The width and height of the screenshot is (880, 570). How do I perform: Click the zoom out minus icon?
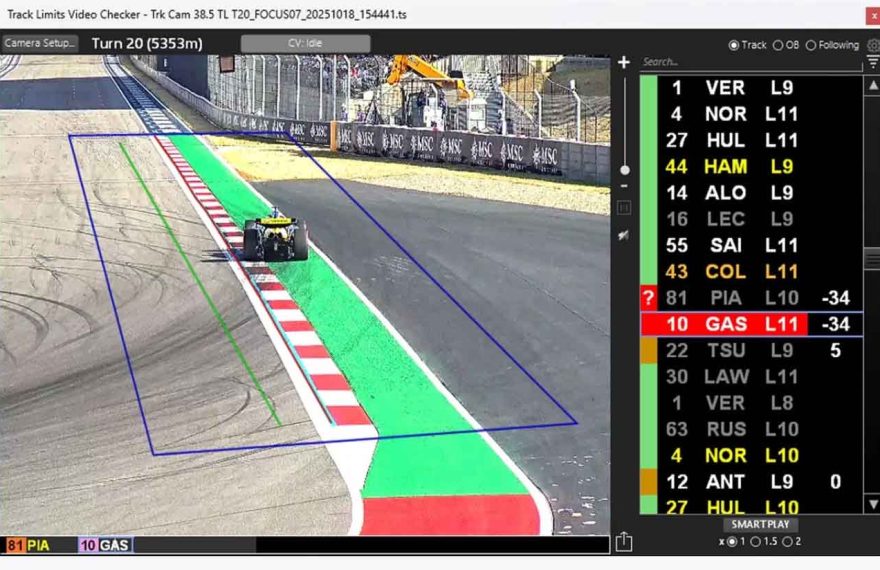624,185
